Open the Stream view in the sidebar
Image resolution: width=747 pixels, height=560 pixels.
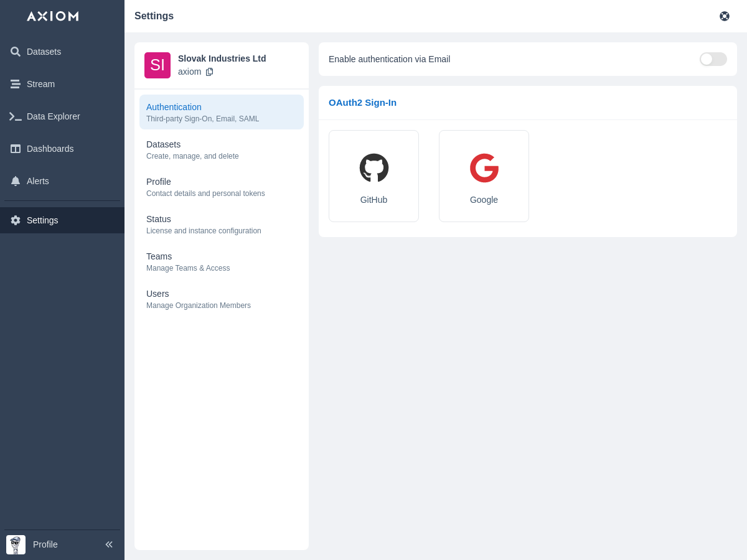(40, 84)
